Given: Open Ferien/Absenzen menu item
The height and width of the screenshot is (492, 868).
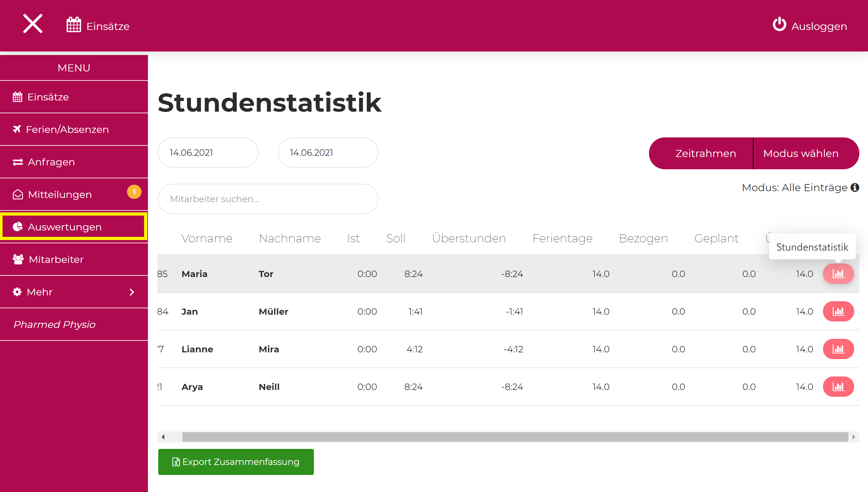Looking at the screenshot, I should pyautogui.click(x=67, y=129).
